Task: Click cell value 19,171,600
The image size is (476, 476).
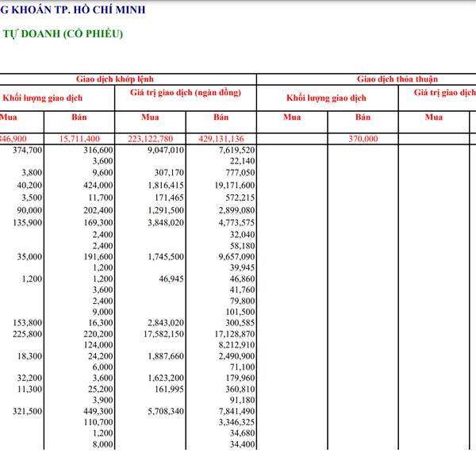Action: (x=235, y=185)
